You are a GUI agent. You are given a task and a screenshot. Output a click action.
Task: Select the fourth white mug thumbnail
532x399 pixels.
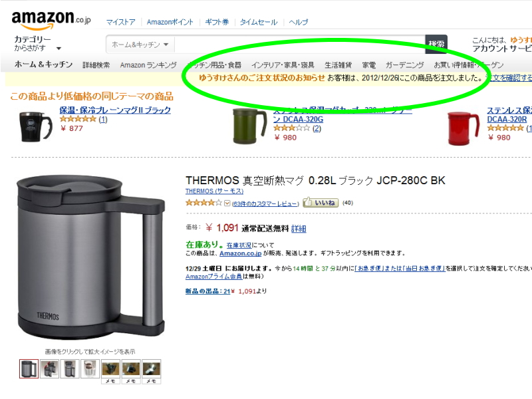pos(90,369)
